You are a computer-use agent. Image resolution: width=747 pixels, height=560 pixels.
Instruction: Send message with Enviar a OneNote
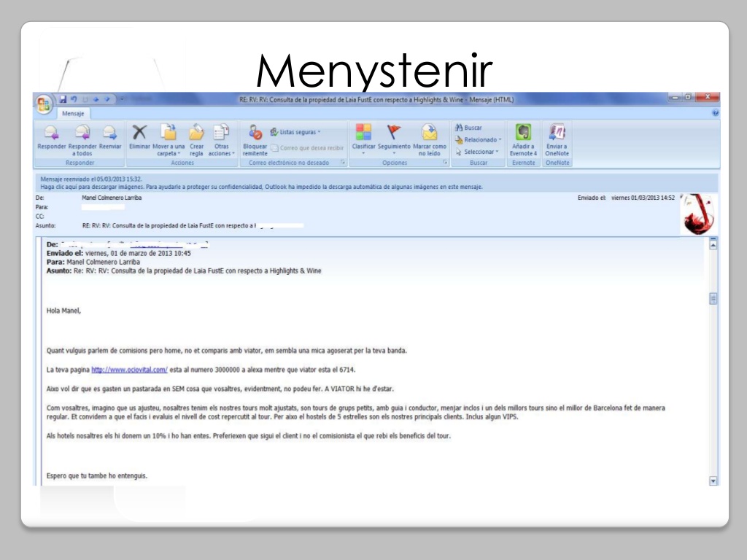557,140
